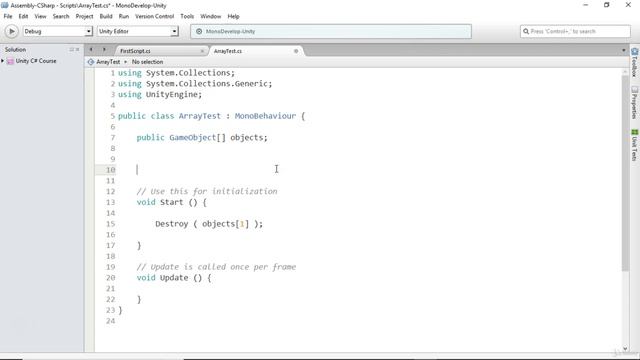Click the 'Press Control+, to search' field
Viewport: 640px width, 360px height.
click(x=575, y=31)
